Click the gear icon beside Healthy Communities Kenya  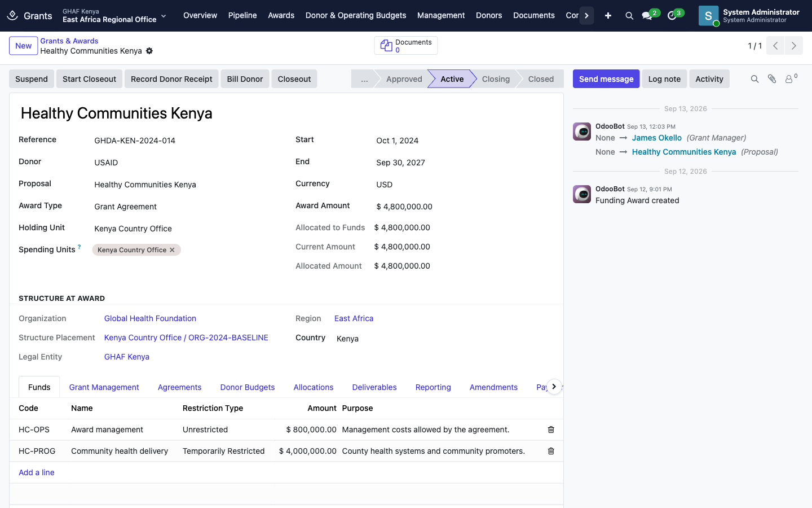(x=149, y=51)
